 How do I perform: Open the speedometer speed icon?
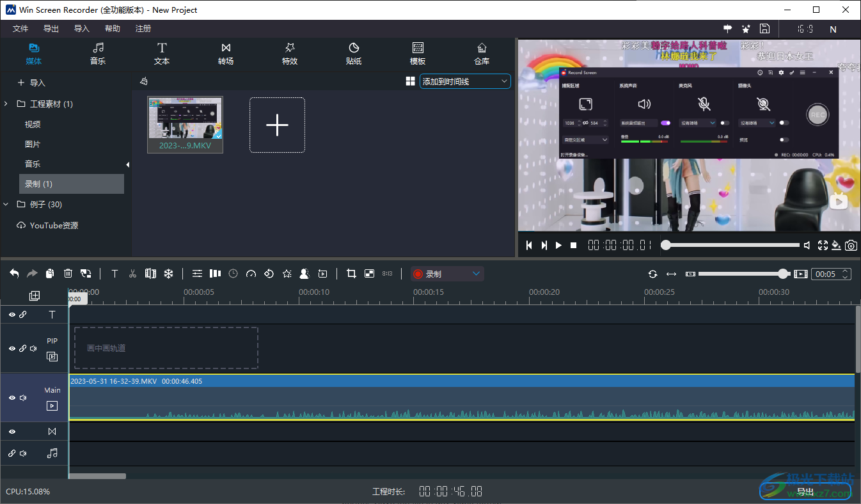point(251,274)
